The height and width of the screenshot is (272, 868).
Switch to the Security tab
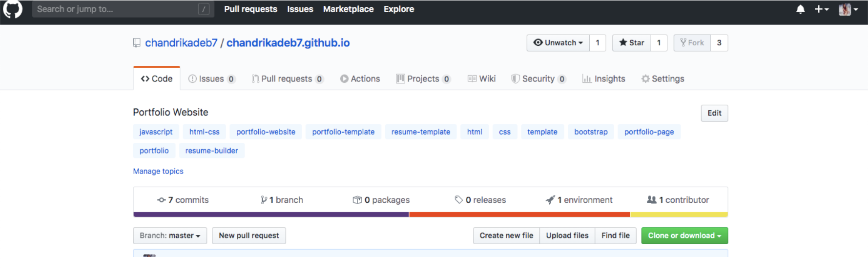[x=538, y=78]
